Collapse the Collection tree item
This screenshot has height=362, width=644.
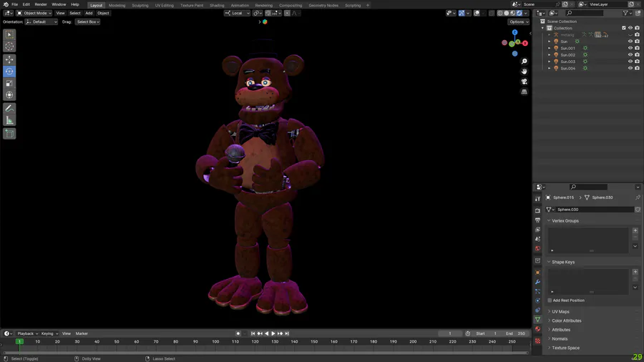click(543, 28)
